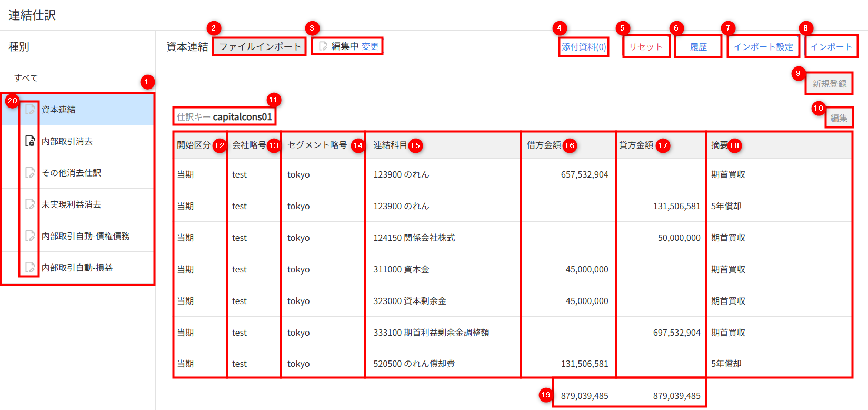Click the インポート link at top right
The image size is (868, 410).
pyautogui.click(x=831, y=47)
